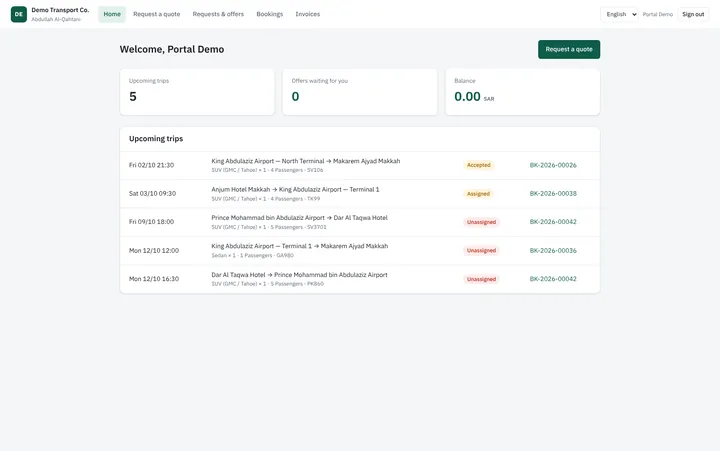Select the Balance 0.00 SAR card
Image resolution: width=720 pixels, height=451 pixels.
523,92
